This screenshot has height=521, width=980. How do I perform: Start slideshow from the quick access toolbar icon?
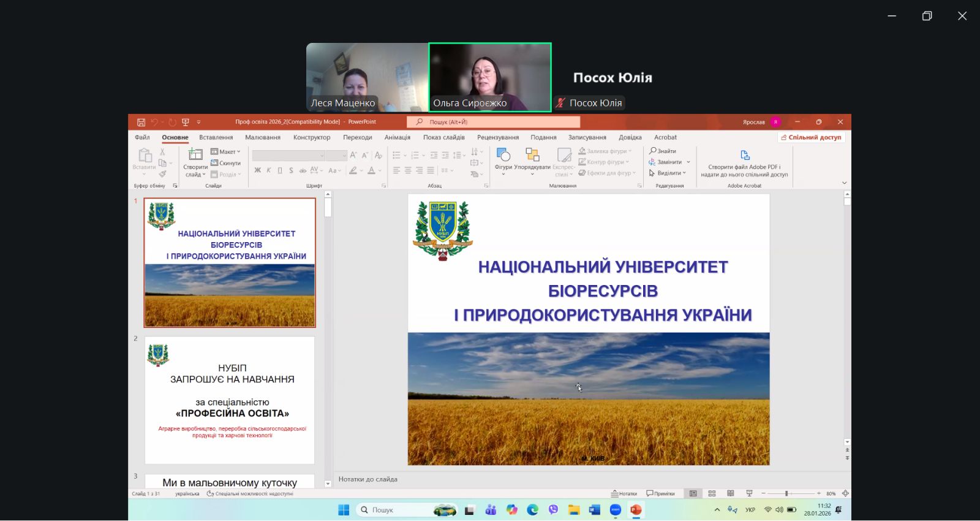(x=186, y=122)
